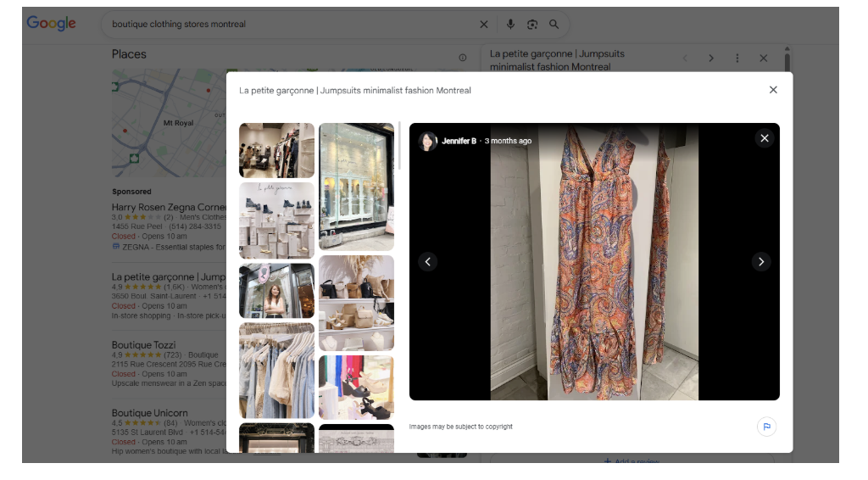
Task: Open Google Lens image search
Action: pyautogui.click(x=532, y=25)
